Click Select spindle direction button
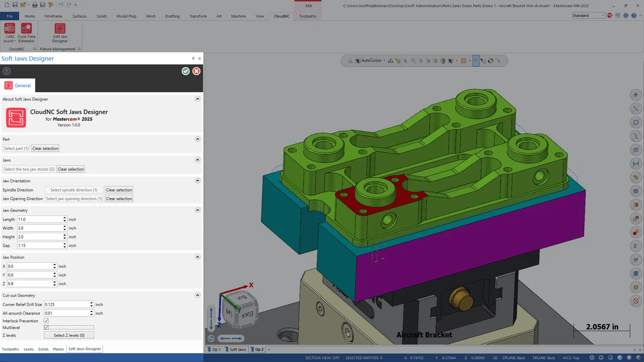Viewport: 644px width, 362px height. (x=74, y=190)
